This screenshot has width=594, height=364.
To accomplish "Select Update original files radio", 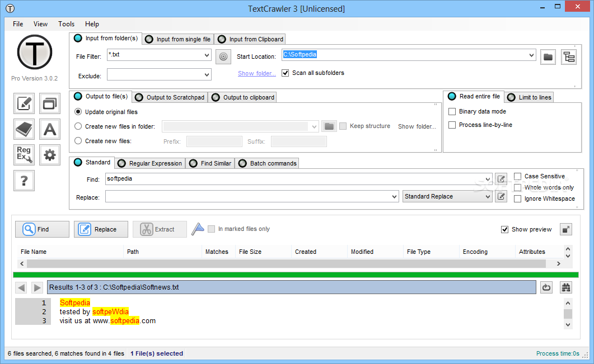I will [x=78, y=112].
